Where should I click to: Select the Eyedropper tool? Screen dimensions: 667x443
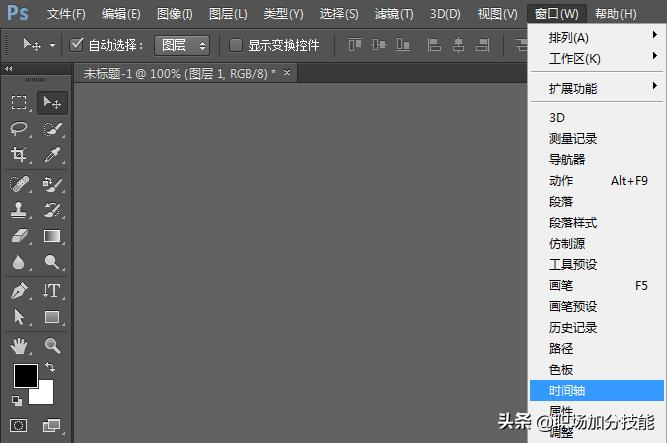[52, 154]
